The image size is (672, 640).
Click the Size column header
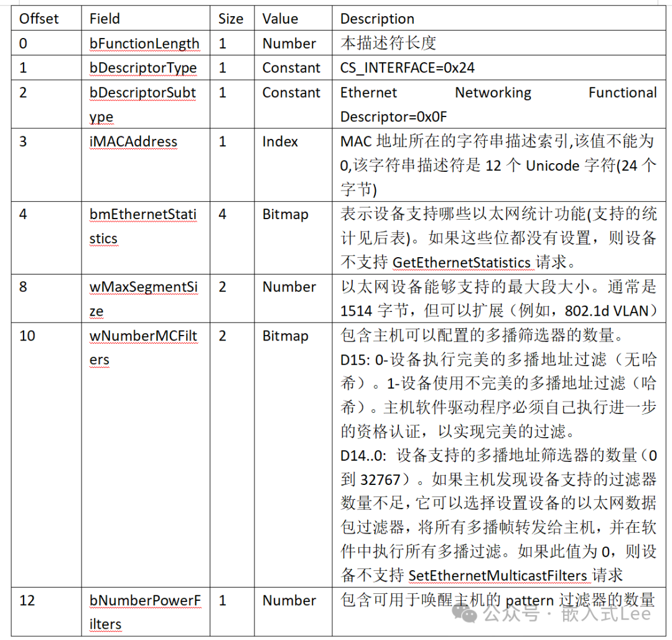[x=231, y=19]
